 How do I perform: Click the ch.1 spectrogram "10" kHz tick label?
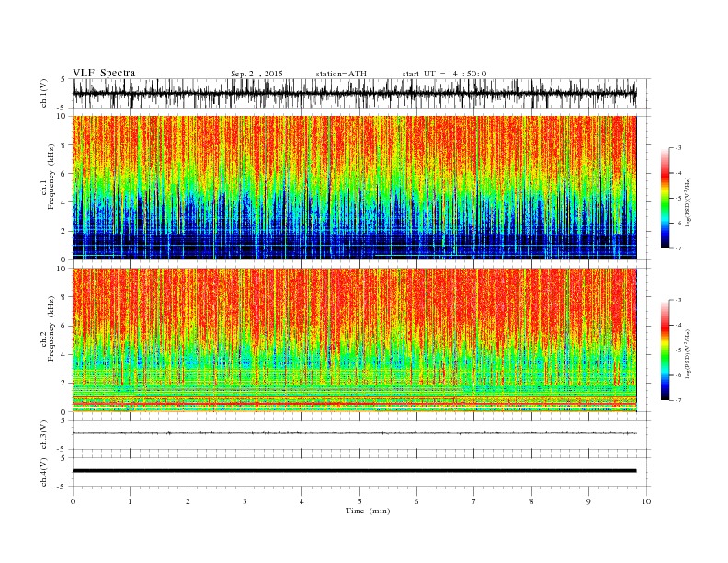[x=63, y=116]
